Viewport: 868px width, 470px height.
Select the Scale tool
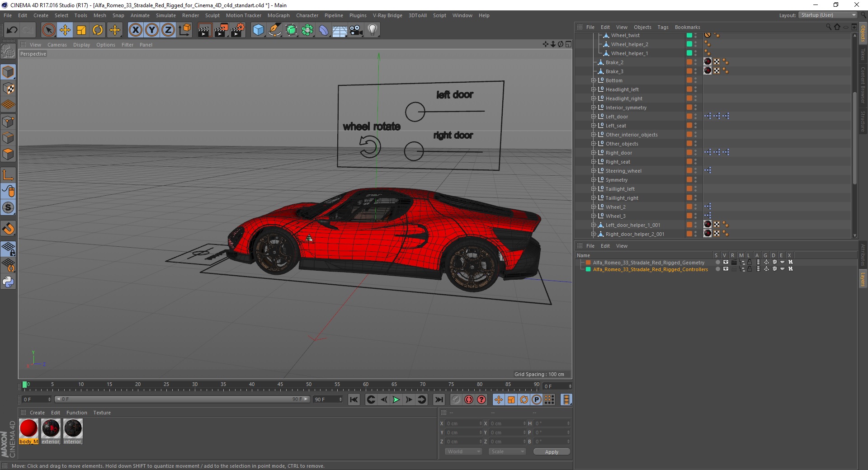[x=81, y=30]
